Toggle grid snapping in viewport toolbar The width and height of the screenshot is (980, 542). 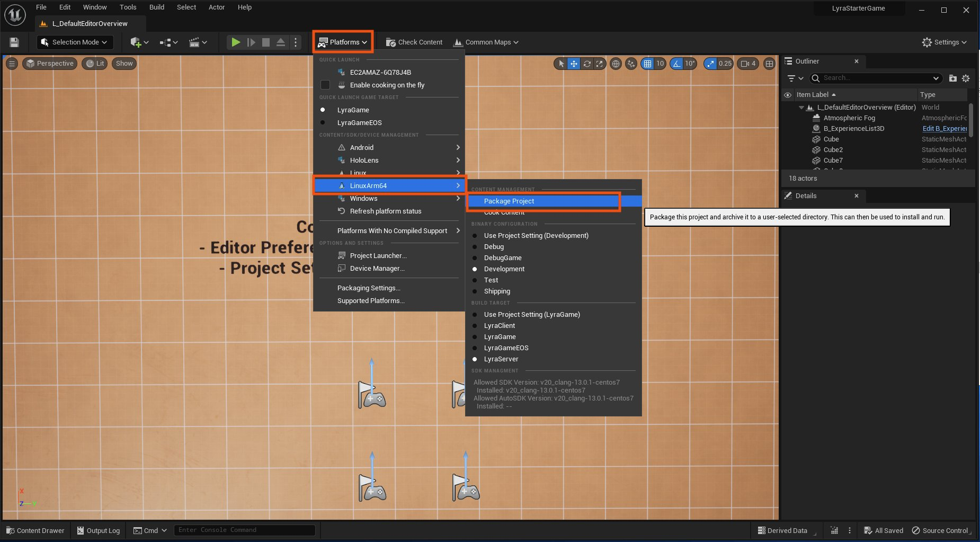point(647,64)
